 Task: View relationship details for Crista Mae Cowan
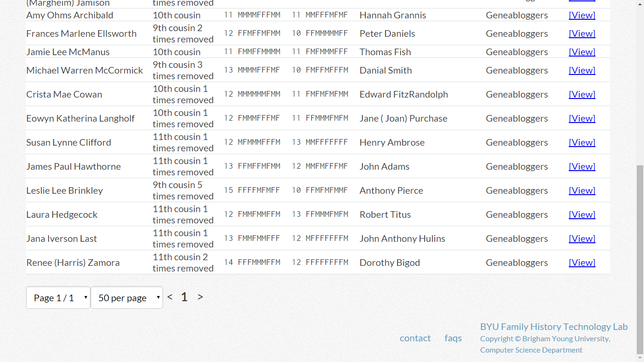[582, 94]
